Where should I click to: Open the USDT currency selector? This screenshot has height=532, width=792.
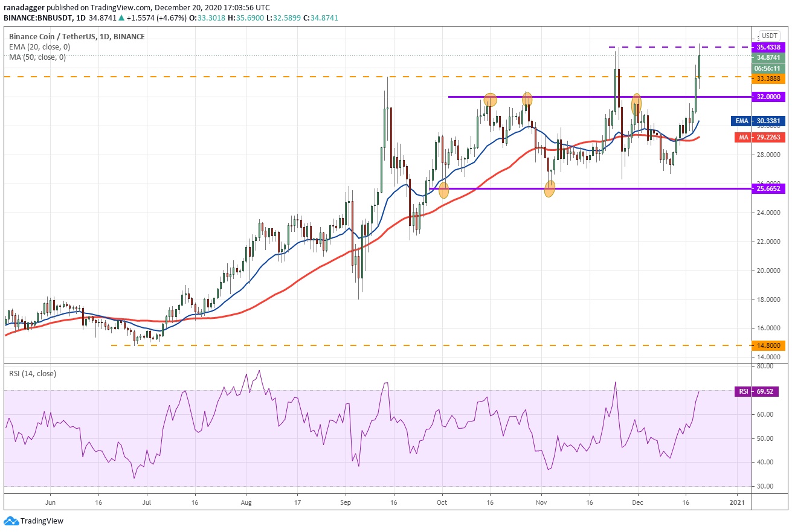tap(769, 36)
